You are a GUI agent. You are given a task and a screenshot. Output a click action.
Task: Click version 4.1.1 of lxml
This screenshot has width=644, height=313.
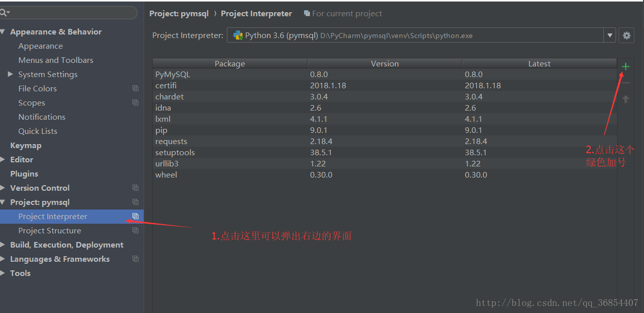pyautogui.click(x=319, y=119)
